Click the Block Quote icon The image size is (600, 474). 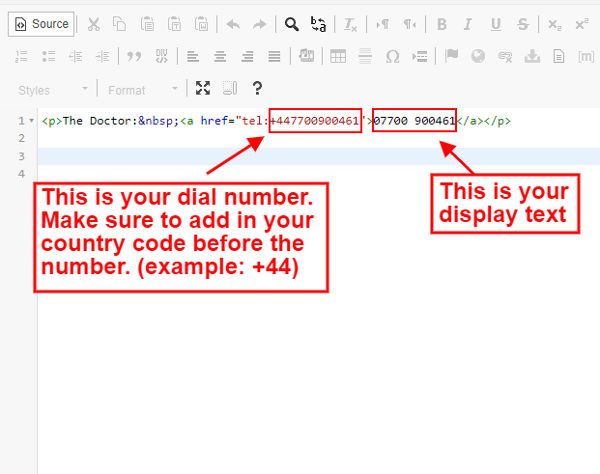coord(134,57)
